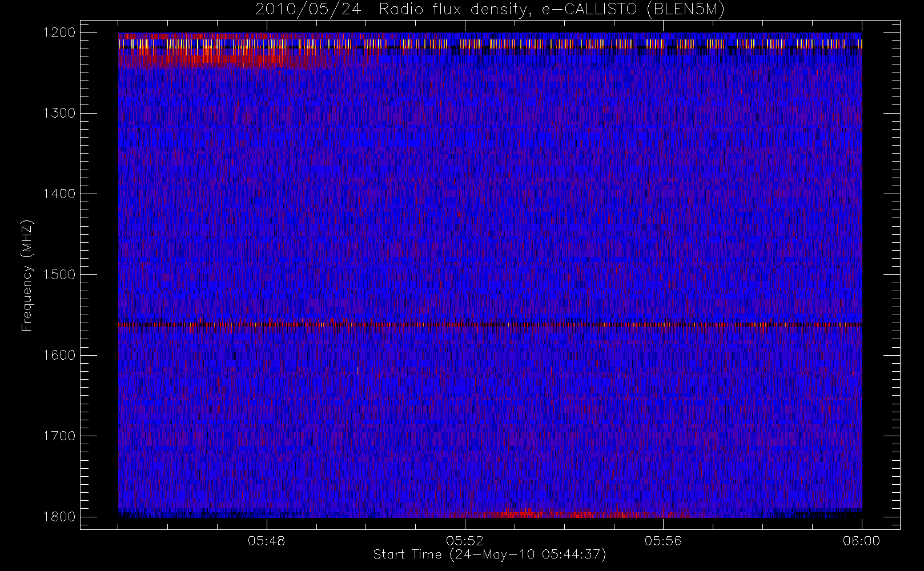
Task: Click the 05:52 time tick label
Action: pos(465,541)
